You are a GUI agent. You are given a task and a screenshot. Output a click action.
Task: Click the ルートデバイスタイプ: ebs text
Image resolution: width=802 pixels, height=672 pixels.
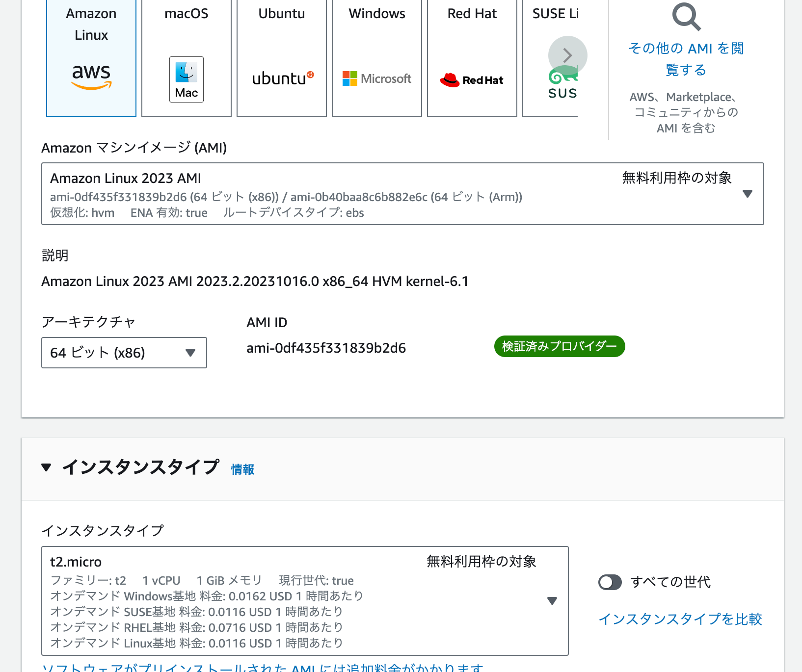tap(294, 213)
